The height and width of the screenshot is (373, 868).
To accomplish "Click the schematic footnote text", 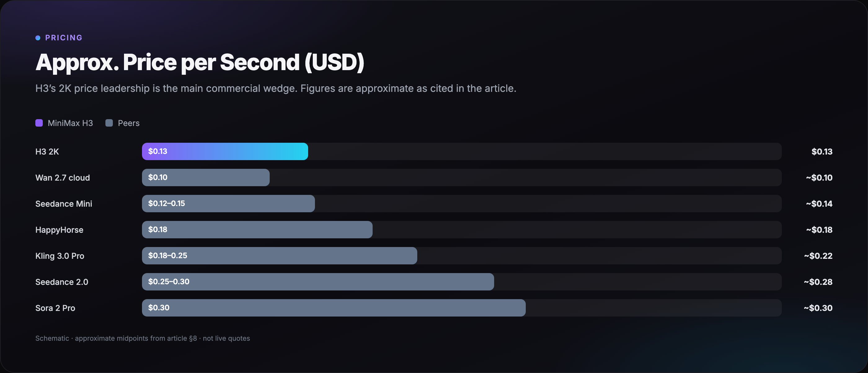I will (x=143, y=338).
